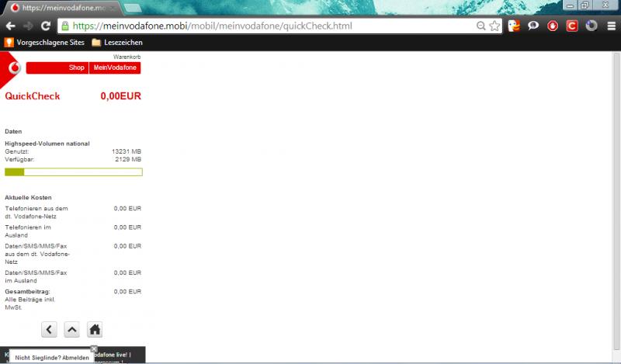Go to home via house icon

click(95, 330)
